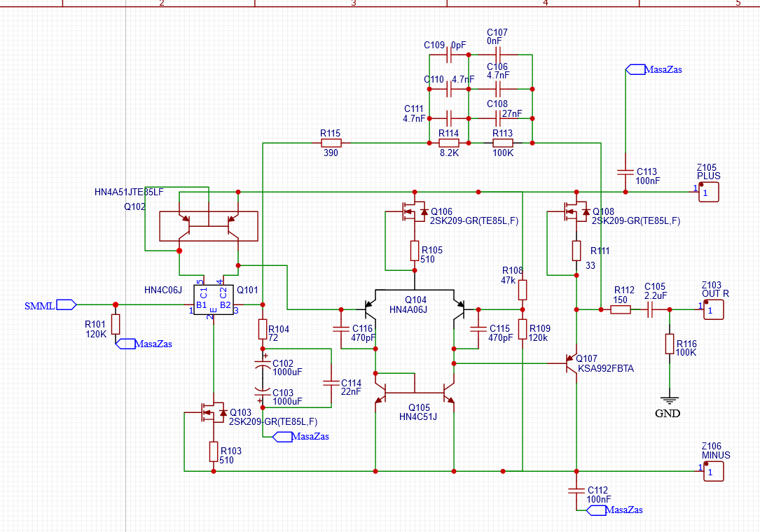Select the SMML input net port

pyautogui.click(x=66, y=304)
